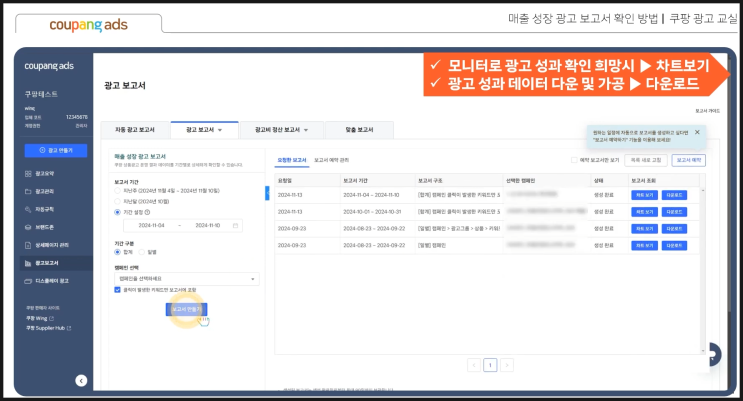Click the account number 12345678
The image size is (743, 401).
(77, 117)
